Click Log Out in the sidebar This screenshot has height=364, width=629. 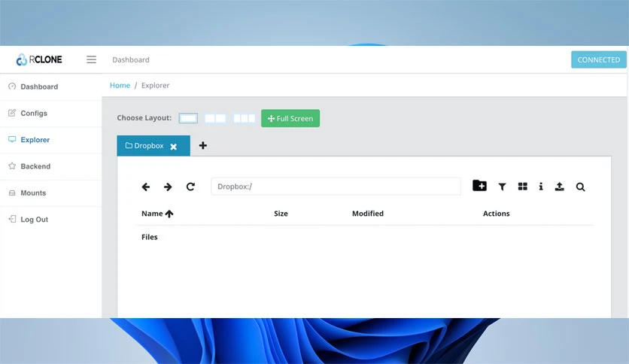click(51, 220)
